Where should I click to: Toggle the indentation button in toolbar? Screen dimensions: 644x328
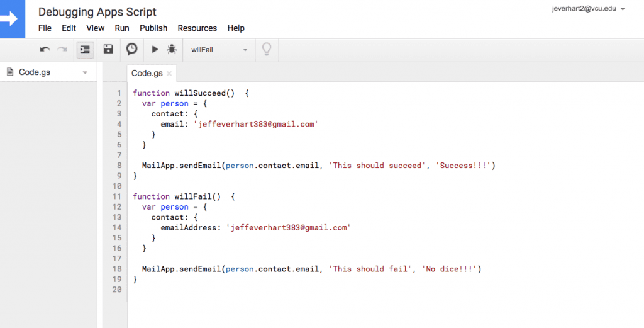(x=85, y=50)
